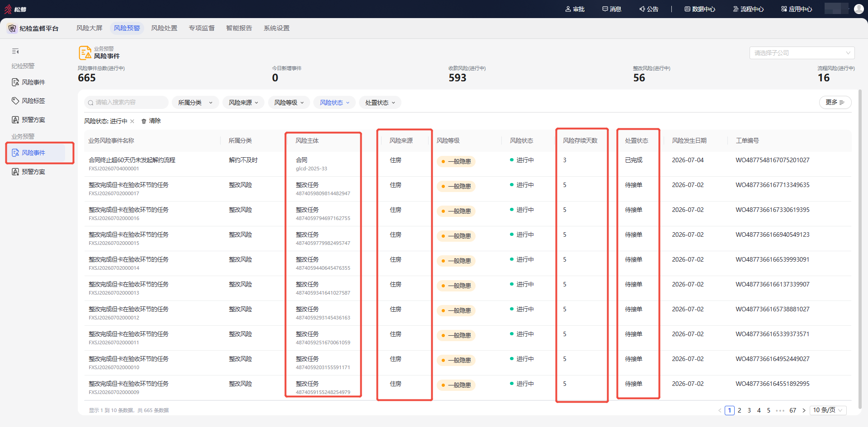The image size is (868, 427).
Task: Click the 清除 trash icon to clear filters
Action: tap(144, 121)
